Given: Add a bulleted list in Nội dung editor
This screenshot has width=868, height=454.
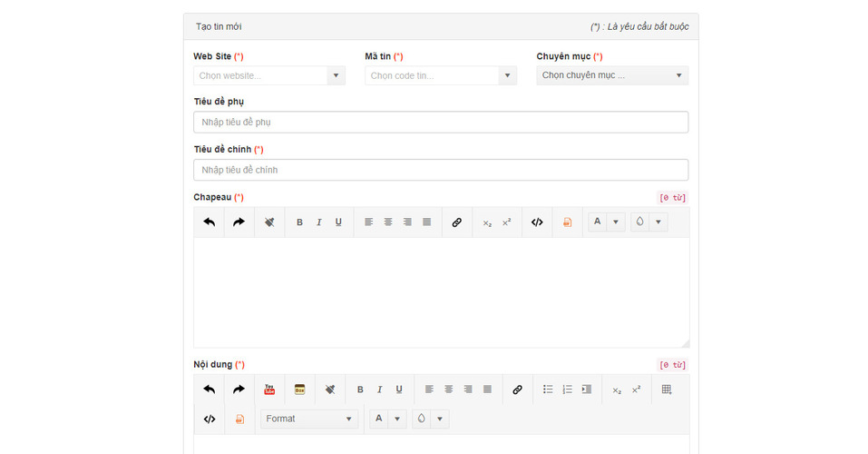Looking at the screenshot, I should 548,390.
